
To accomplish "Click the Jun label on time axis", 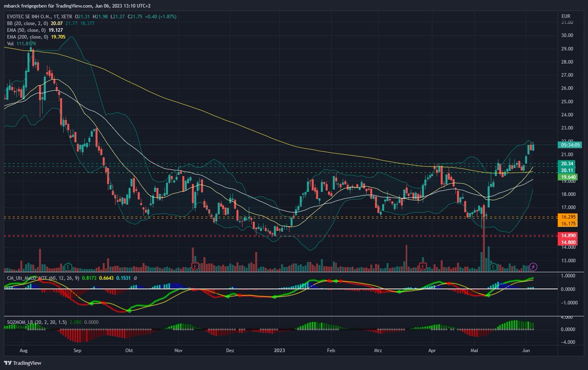I will (x=526, y=350).
